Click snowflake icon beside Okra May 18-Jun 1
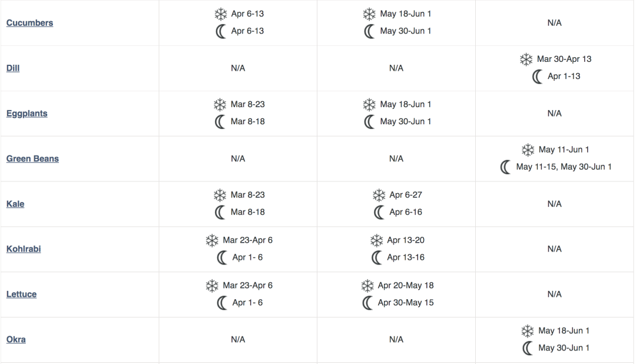The height and width of the screenshot is (364, 636). click(528, 331)
